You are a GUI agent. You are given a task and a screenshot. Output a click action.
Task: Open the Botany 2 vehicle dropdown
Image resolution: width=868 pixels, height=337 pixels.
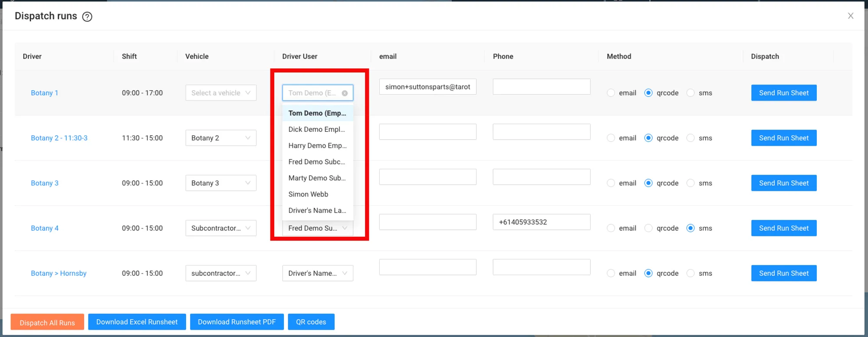pos(221,138)
